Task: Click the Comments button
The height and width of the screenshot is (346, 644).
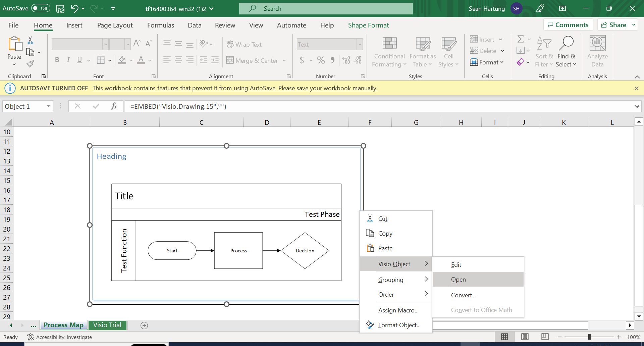Action: pyautogui.click(x=568, y=25)
